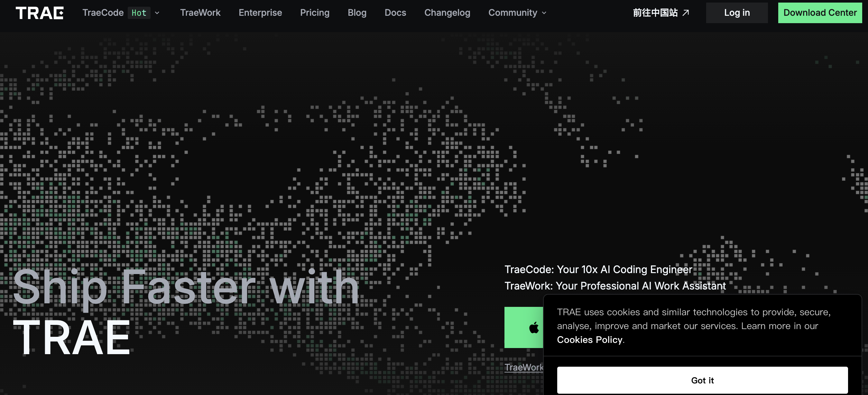Expand the TraeCode dropdown chevron
Viewport: 868px width, 395px height.
point(157,13)
